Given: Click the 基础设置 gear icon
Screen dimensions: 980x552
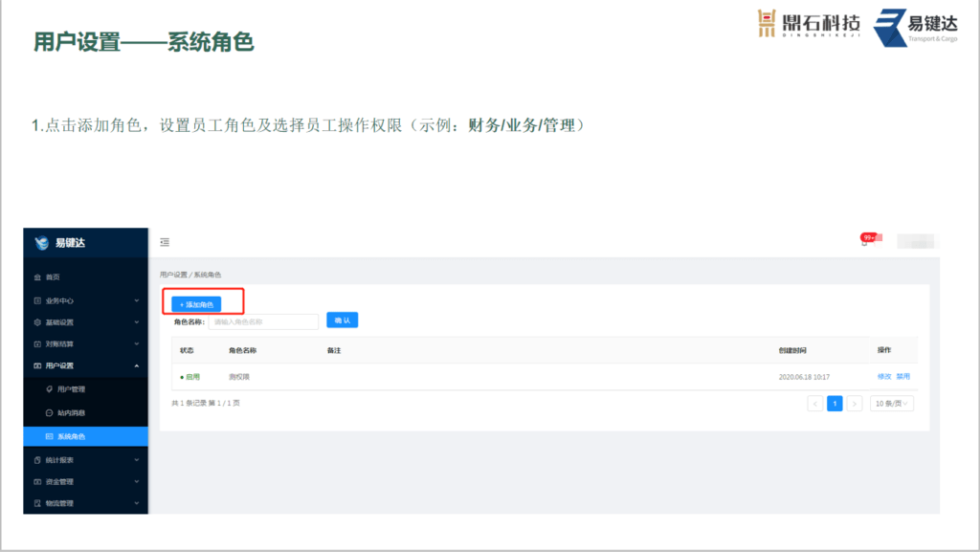Looking at the screenshot, I should pyautogui.click(x=37, y=322).
